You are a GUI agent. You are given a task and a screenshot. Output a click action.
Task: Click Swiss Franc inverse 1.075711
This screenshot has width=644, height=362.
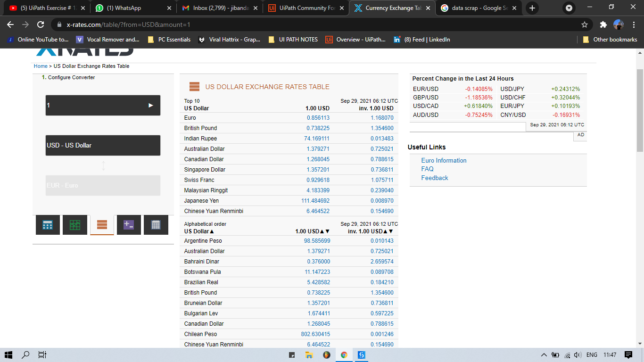click(382, 180)
